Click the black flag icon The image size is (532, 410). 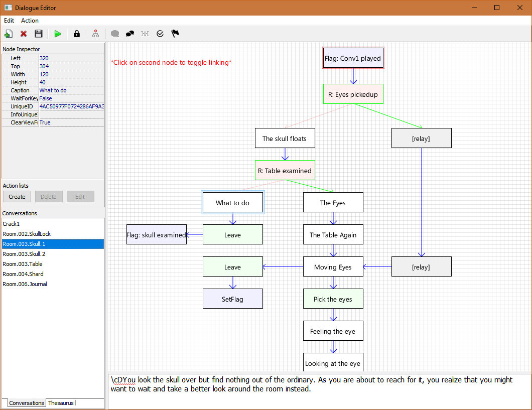click(x=175, y=34)
